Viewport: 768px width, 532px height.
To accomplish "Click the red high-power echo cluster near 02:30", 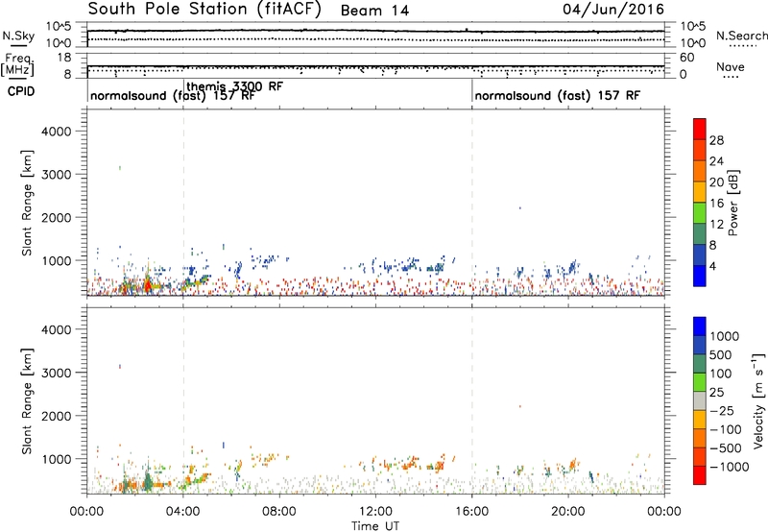I will coord(148,285).
